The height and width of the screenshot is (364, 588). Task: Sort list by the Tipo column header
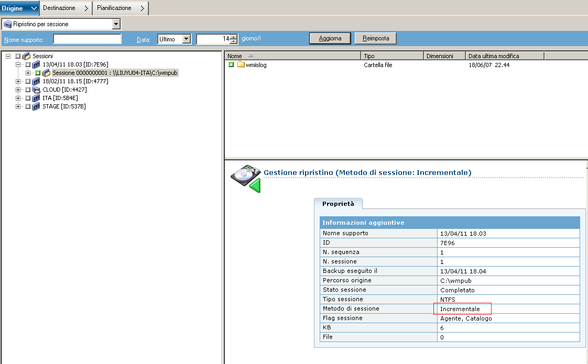tap(392, 56)
